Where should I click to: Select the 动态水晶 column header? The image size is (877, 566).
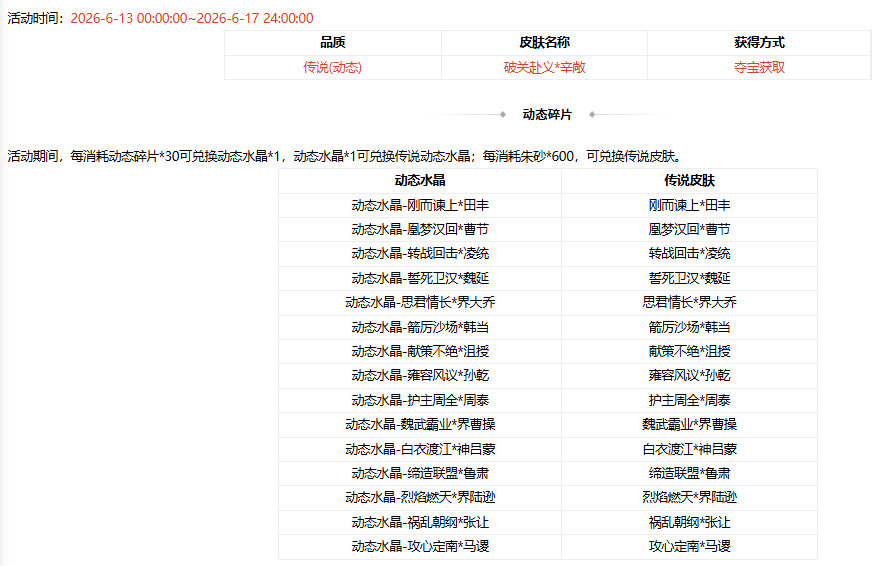[x=420, y=181]
